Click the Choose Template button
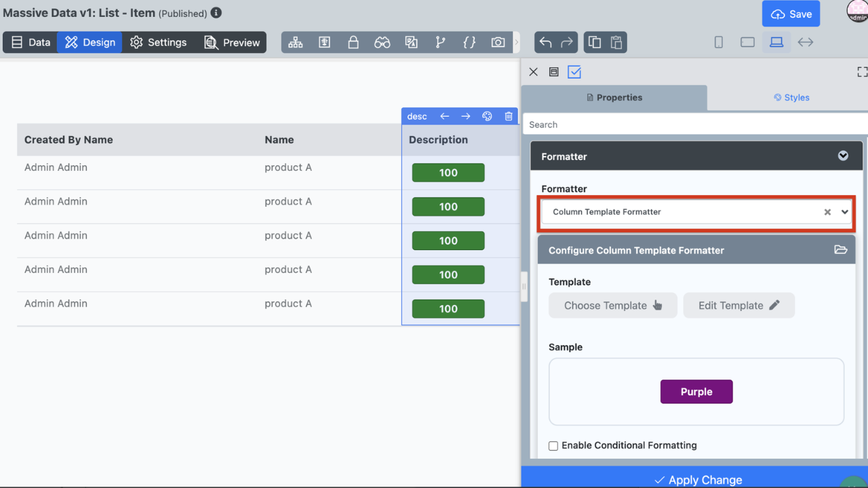This screenshot has width=868, height=488. 612,306
